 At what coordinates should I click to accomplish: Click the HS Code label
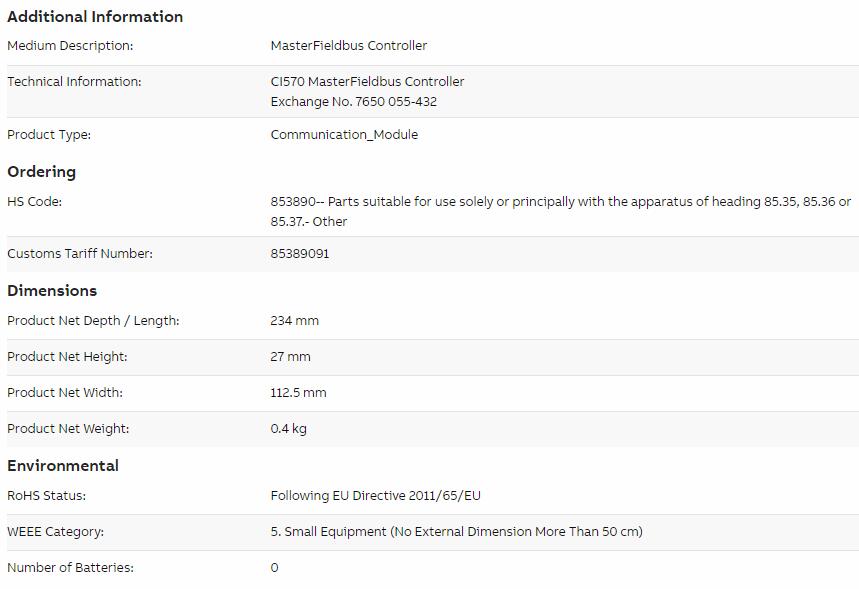point(35,202)
